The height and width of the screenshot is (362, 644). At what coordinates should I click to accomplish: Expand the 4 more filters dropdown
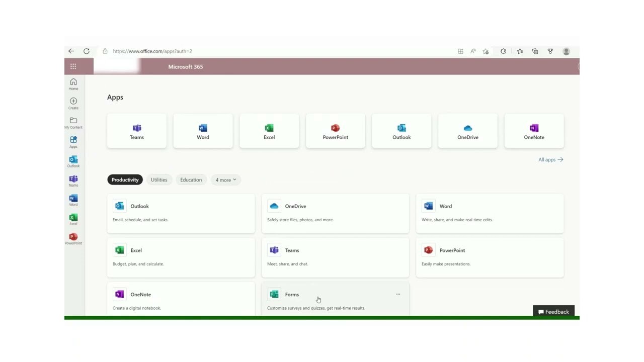click(x=226, y=179)
